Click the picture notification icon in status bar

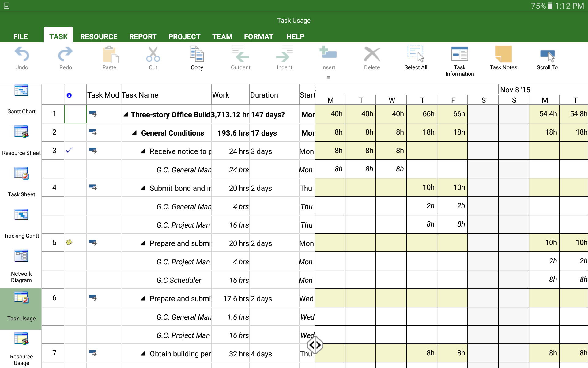pos(6,6)
